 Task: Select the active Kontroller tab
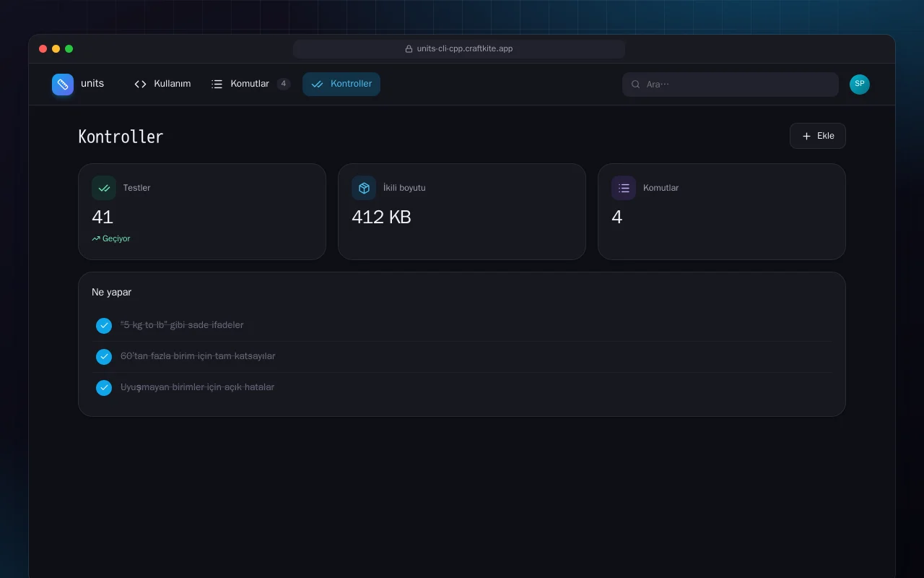point(341,85)
